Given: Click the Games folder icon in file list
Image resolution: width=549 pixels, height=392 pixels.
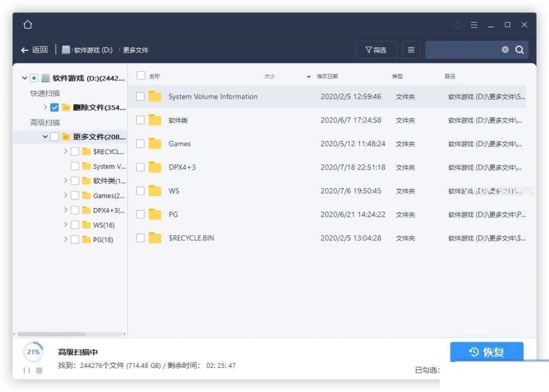Looking at the screenshot, I should pyautogui.click(x=155, y=144).
